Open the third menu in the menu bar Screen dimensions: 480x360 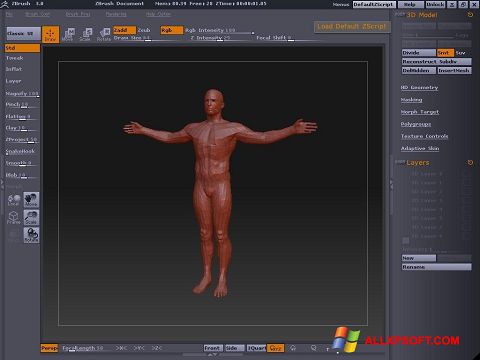[x=78, y=14]
